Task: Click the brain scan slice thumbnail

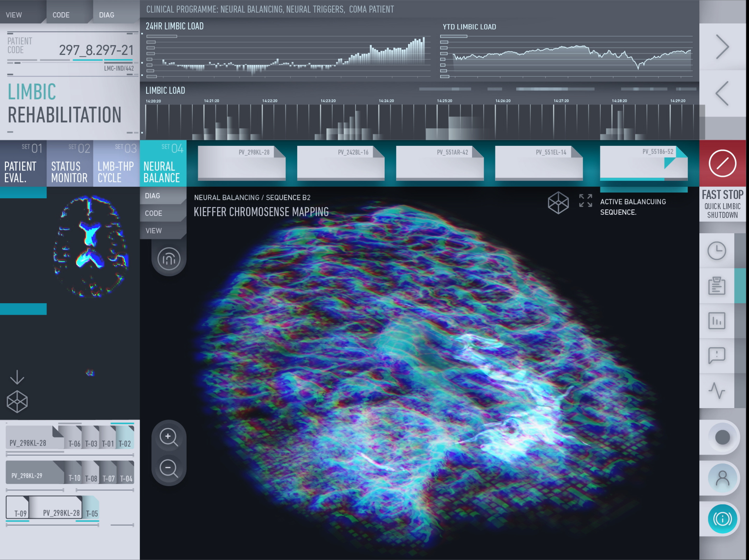Action: [x=91, y=247]
